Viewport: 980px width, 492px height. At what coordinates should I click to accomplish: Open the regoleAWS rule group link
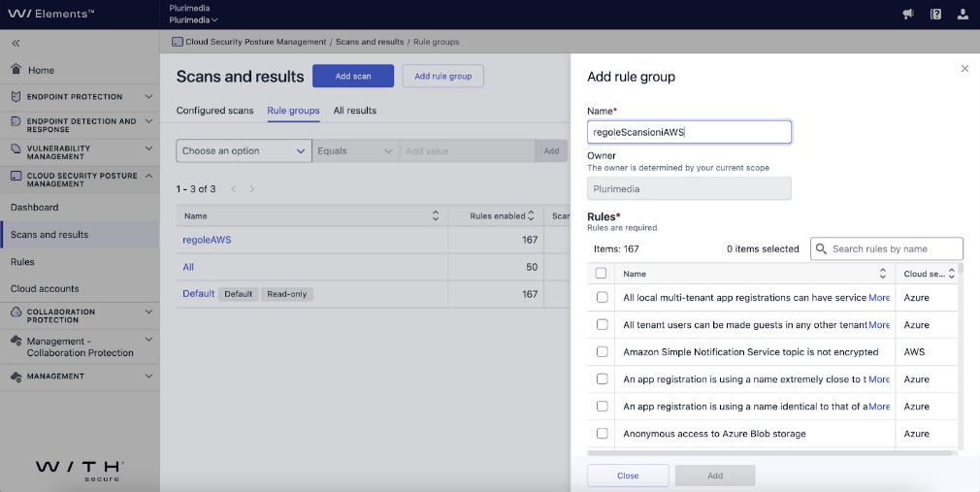point(207,240)
